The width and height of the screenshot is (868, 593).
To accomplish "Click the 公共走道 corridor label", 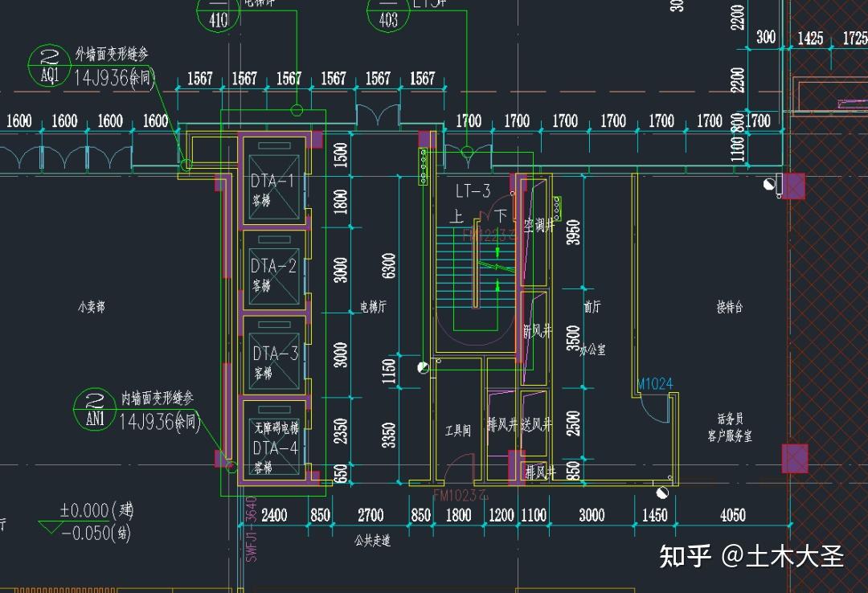I will (x=373, y=540).
